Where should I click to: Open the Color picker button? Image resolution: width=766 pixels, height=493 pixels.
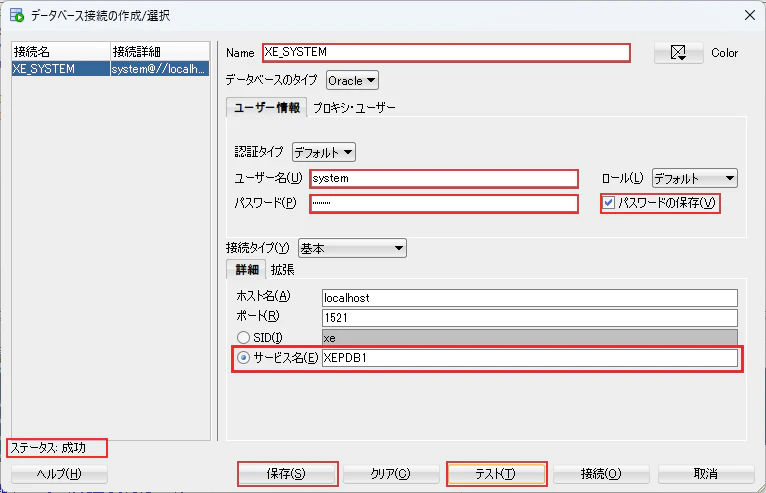[x=679, y=53]
